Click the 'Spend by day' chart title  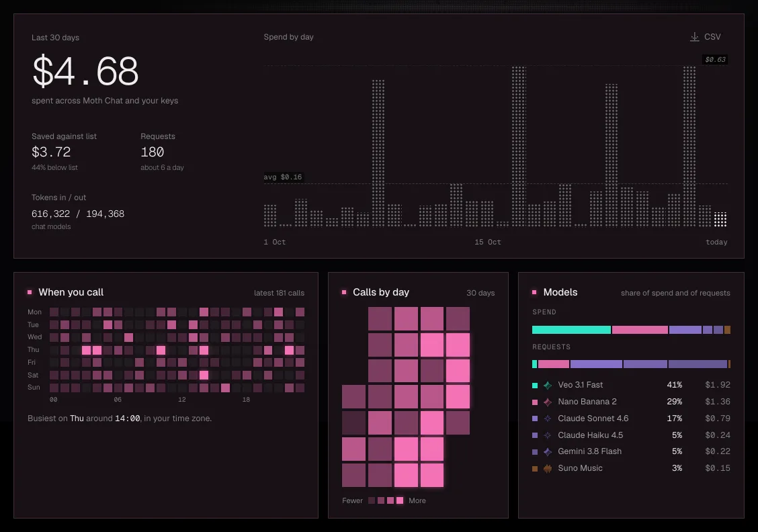click(288, 37)
